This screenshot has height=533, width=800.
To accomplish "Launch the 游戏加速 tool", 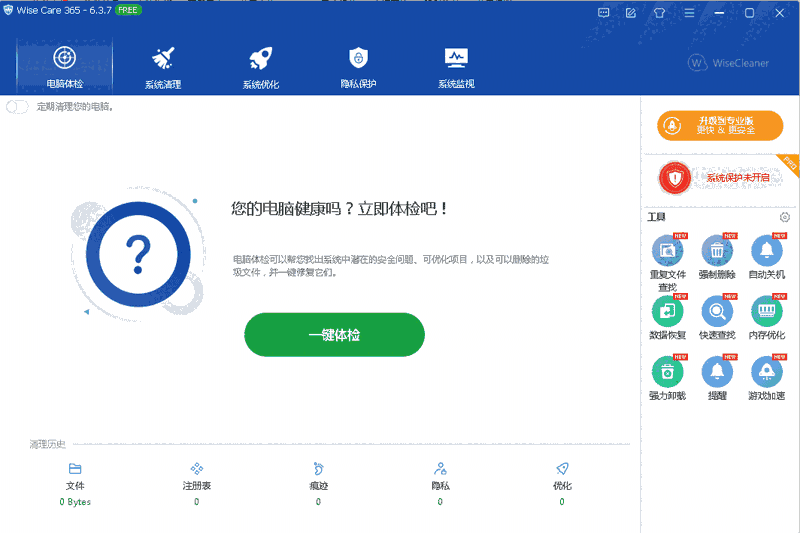I will point(766,378).
